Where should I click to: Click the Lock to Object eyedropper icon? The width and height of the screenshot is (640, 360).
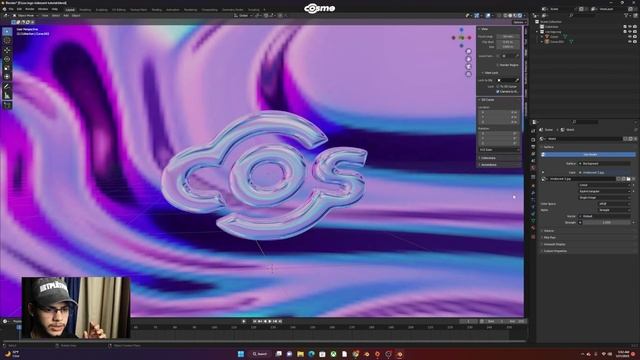click(517, 80)
